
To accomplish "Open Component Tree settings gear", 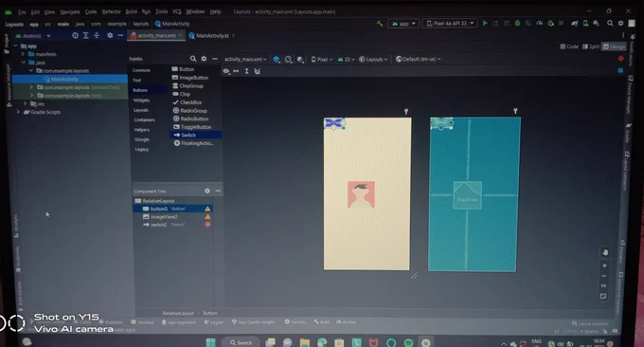I will 207,191.
